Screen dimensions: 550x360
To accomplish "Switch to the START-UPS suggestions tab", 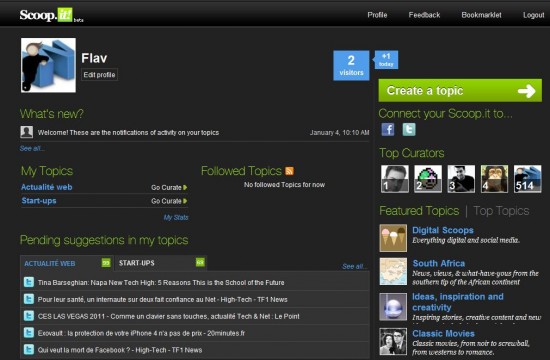I will tap(161, 263).
